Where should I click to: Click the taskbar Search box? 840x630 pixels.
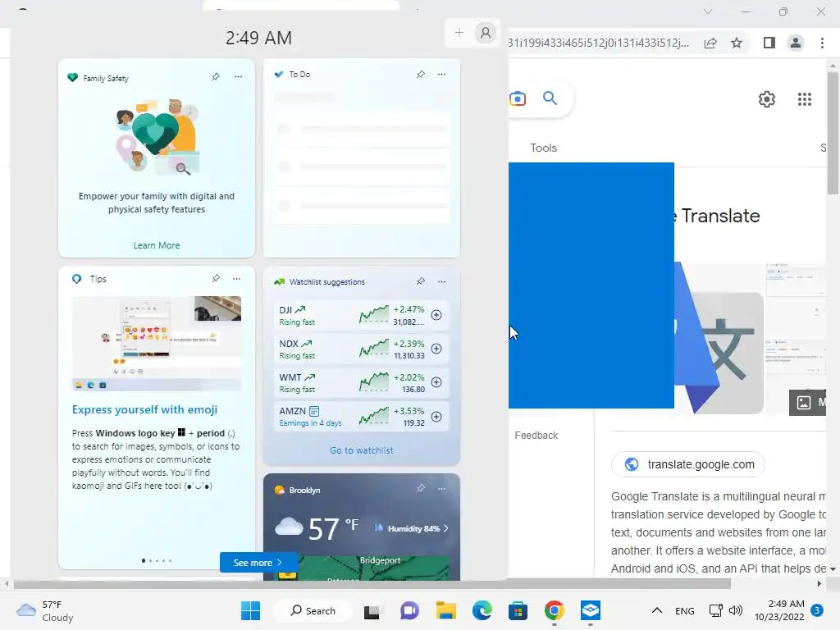(x=313, y=610)
